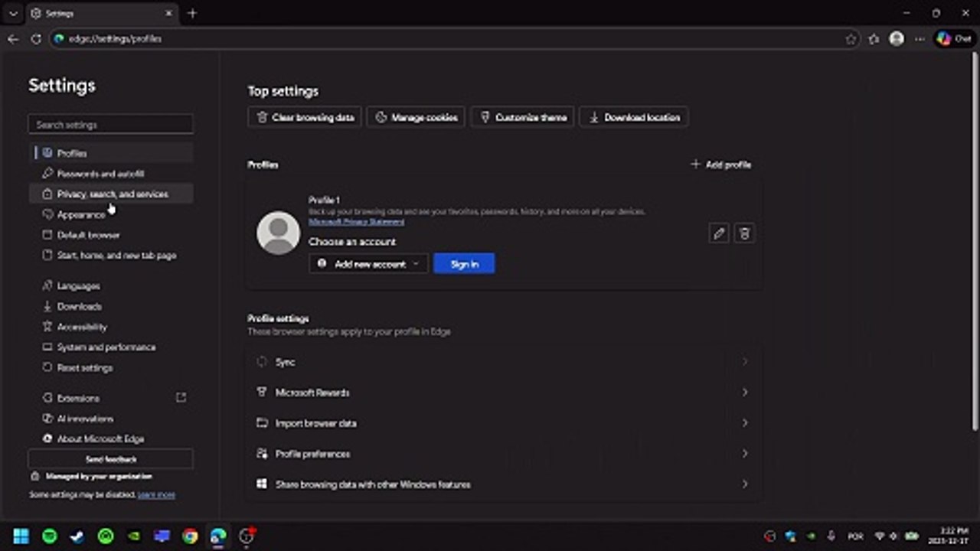Go back using the browser back arrow
Image resolution: width=980 pixels, height=551 pixels.
(x=13, y=39)
